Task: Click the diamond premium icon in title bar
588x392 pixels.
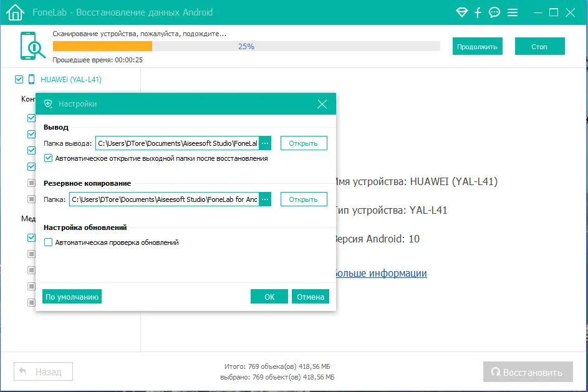Action: click(461, 12)
